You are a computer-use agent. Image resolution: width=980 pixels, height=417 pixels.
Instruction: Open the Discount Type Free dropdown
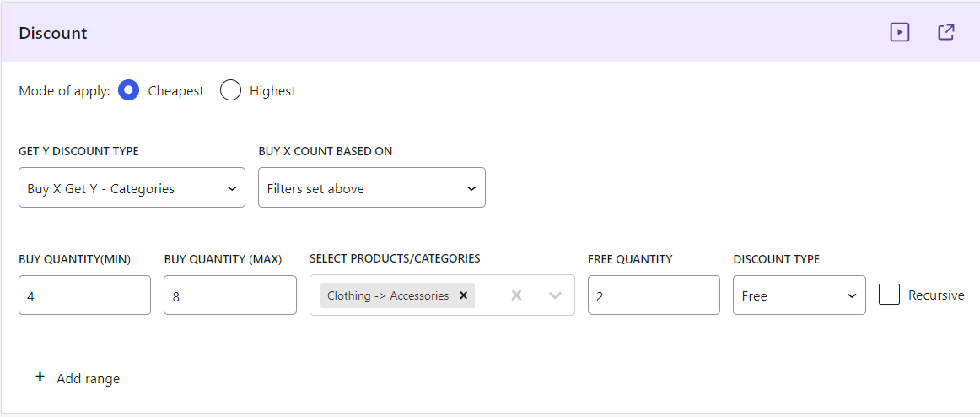click(x=799, y=295)
